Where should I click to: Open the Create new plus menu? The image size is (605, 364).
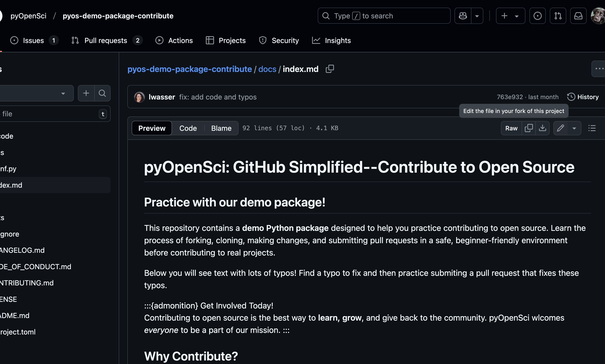pyautogui.click(x=510, y=16)
